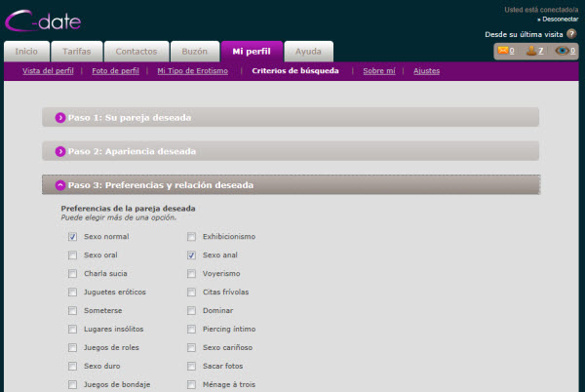Expand Paso 2 arrow icon

pos(60,151)
